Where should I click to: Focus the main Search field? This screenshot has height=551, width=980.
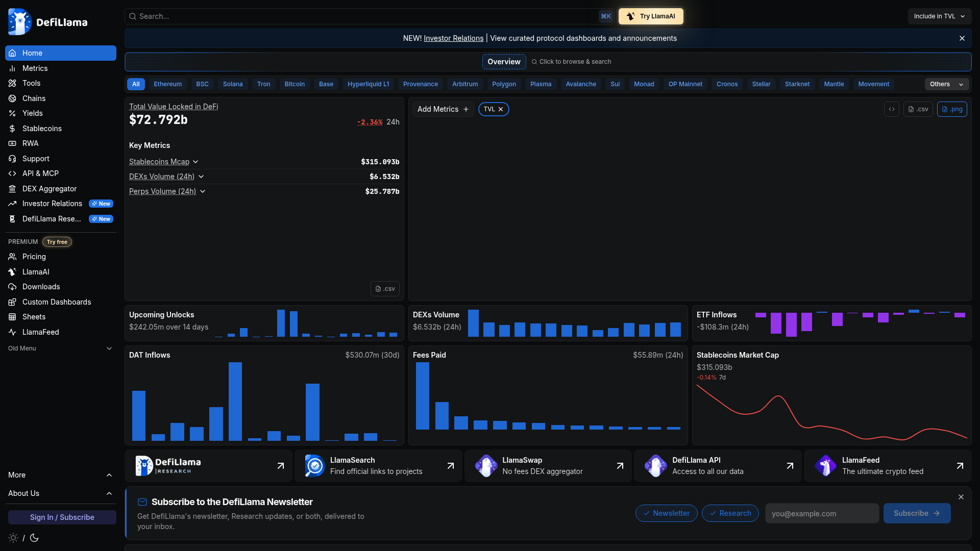click(369, 16)
